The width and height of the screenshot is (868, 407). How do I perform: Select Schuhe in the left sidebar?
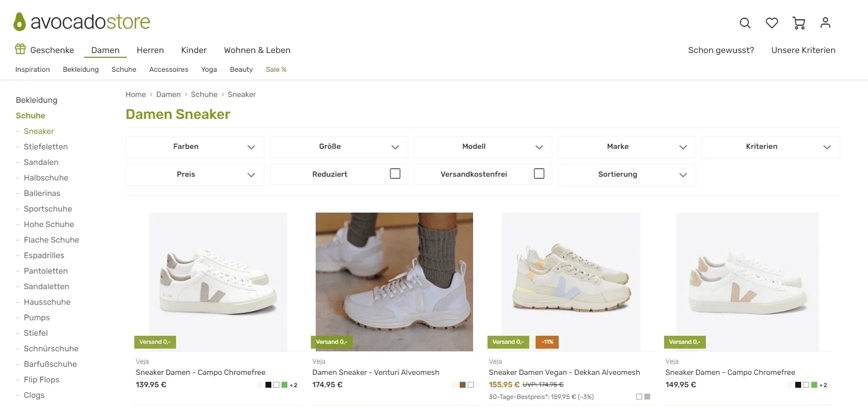click(x=31, y=116)
